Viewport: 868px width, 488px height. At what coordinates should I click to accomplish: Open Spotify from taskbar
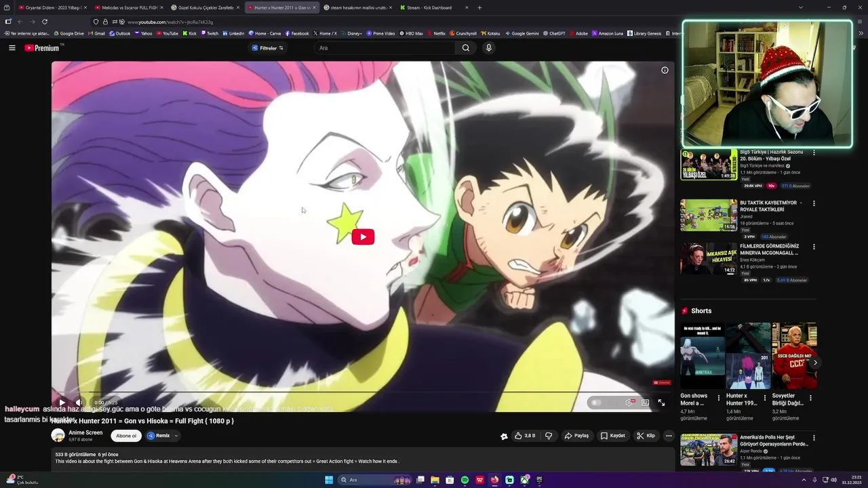point(465,480)
